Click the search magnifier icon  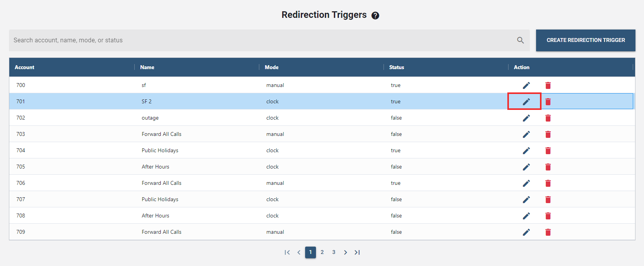pos(520,40)
